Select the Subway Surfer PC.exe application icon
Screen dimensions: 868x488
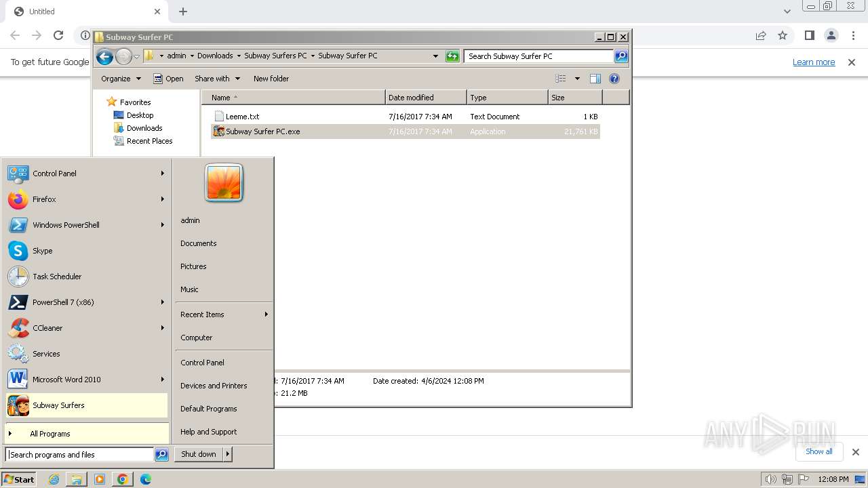pos(219,131)
